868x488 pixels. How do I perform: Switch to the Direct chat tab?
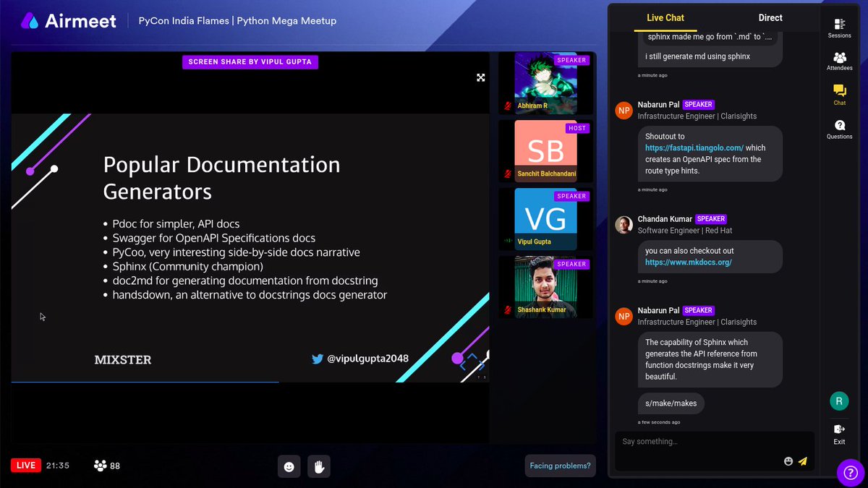point(770,18)
